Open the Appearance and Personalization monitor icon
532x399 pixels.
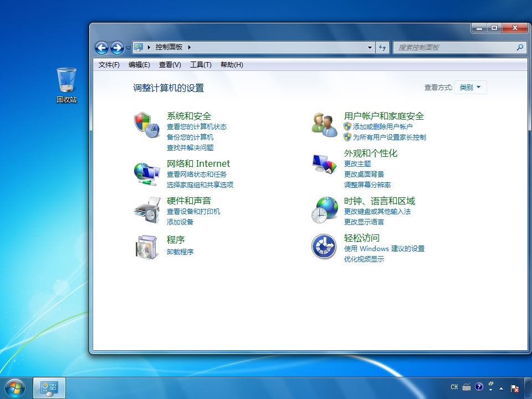324,164
